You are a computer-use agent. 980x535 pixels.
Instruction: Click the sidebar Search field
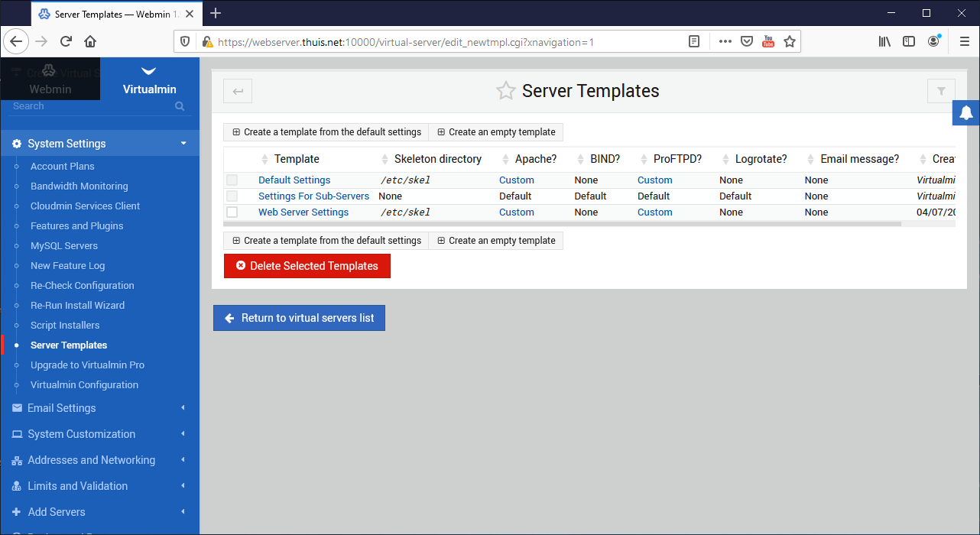click(x=92, y=106)
